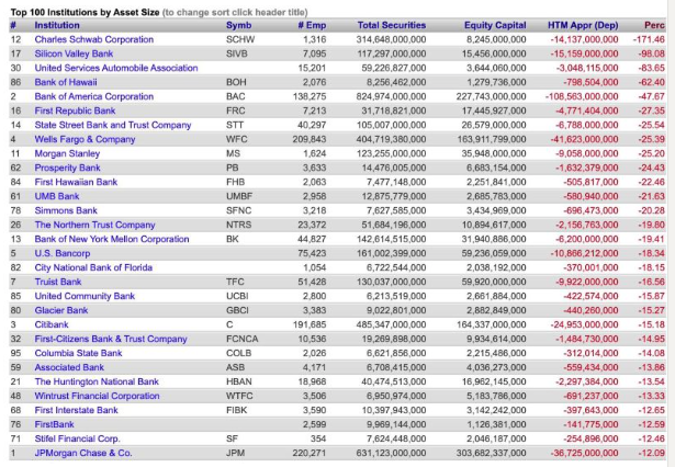This screenshot has height=467, width=676.
Task: Select percentage value -12.09
Action: point(651,453)
